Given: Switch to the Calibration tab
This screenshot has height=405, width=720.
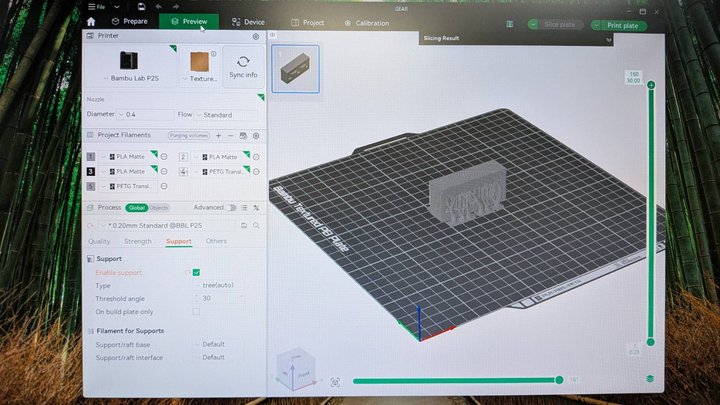Looking at the screenshot, I should pos(366,23).
